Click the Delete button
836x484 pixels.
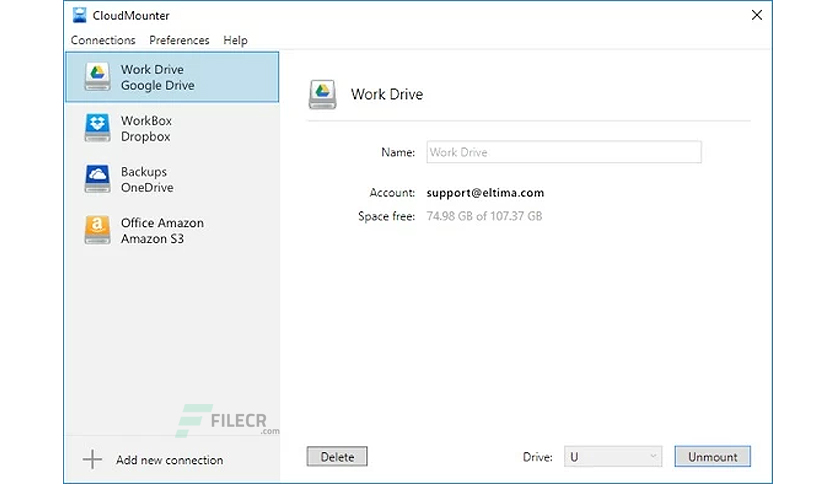coord(337,457)
